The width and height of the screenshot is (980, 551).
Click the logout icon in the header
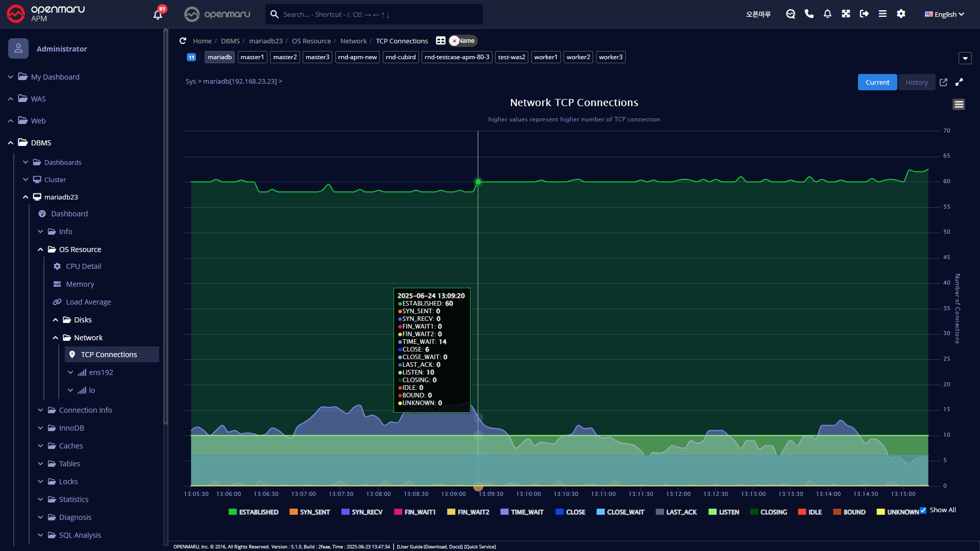click(x=864, y=14)
